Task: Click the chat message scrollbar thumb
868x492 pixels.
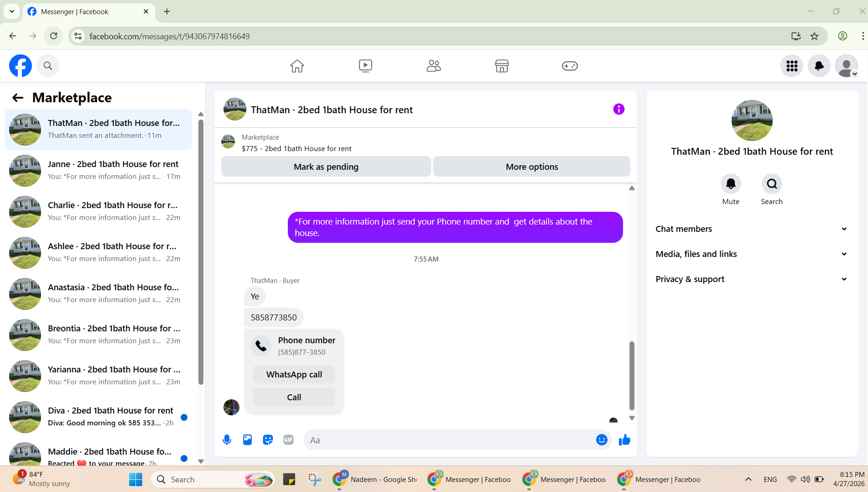Action: 632,376
